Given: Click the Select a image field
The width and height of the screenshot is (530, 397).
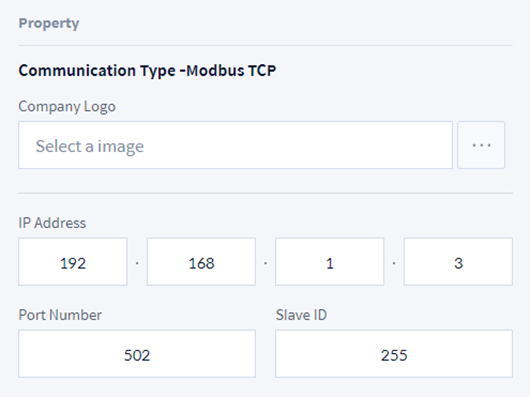Looking at the screenshot, I should pos(235,145).
